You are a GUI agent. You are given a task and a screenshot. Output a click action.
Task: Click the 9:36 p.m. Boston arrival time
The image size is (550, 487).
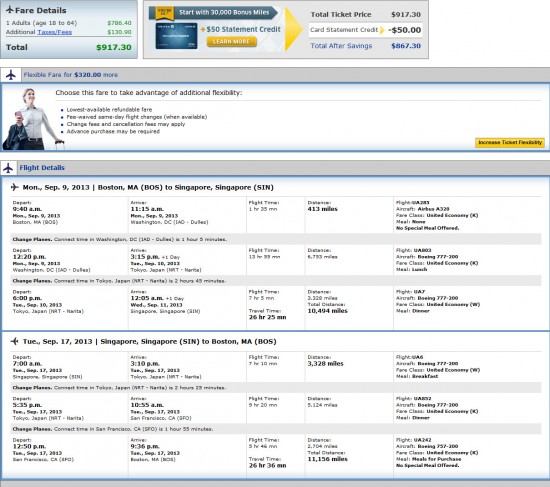pos(145,447)
